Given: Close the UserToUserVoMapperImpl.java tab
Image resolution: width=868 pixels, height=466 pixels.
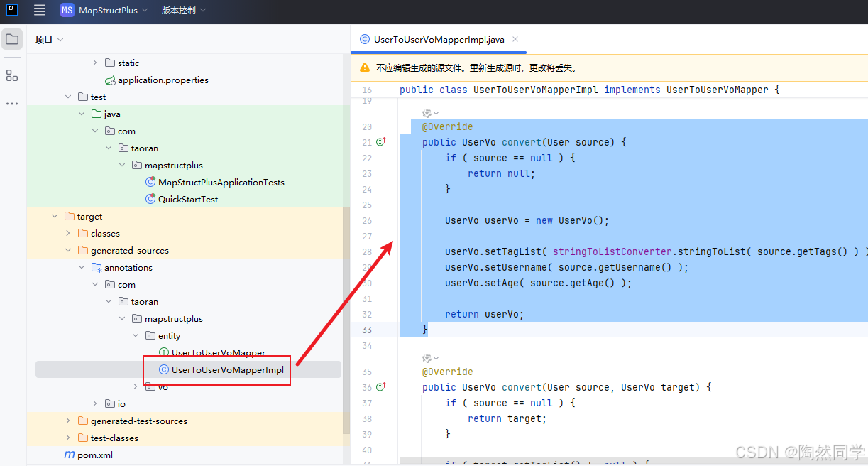Looking at the screenshot, I should [x=515, y=40].
